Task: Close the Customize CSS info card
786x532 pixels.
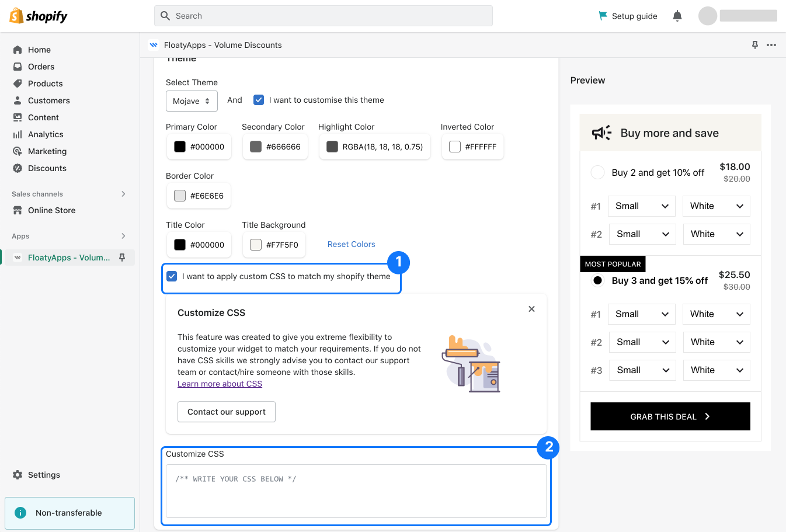Action: pos(531,309)
